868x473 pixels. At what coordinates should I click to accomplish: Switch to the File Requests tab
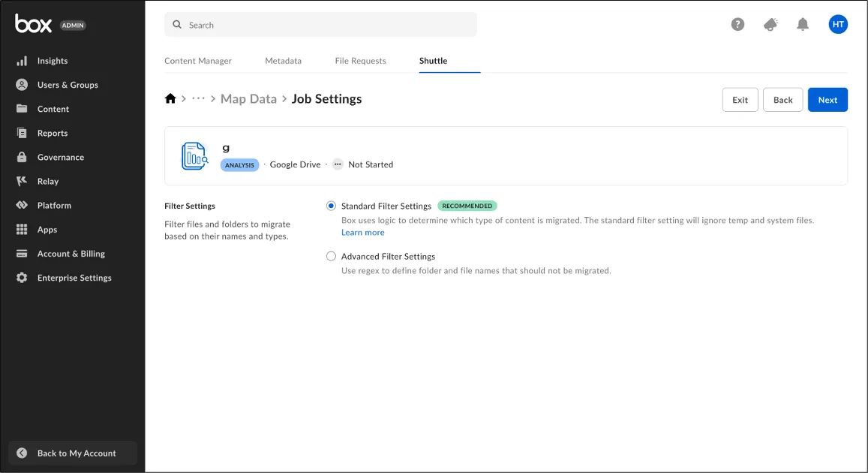pyautogui.click(x=360, y=61)
